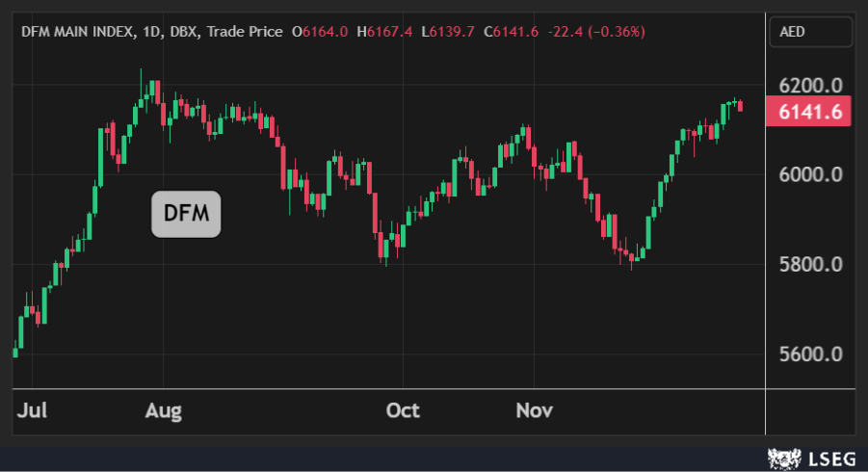Screen dimensions: 868x472
Task: Click the Jul label on time axis
Action: 32,410
